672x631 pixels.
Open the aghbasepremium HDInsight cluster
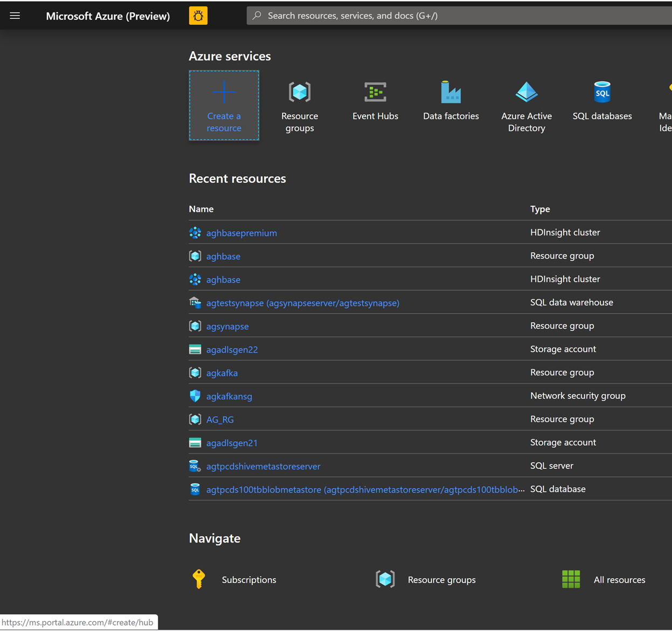(x=241, y=233)
